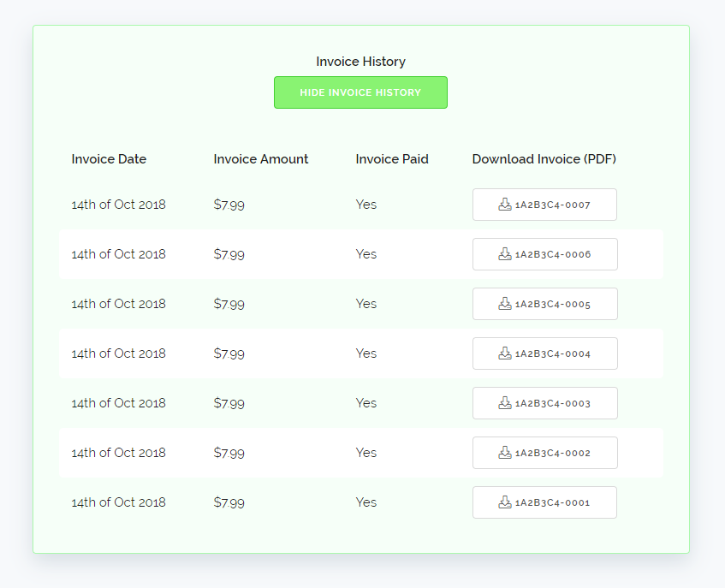725x588 pixels.
Task: Select download icon next to 1A2B3C4-0003
Action: point(505,403)
